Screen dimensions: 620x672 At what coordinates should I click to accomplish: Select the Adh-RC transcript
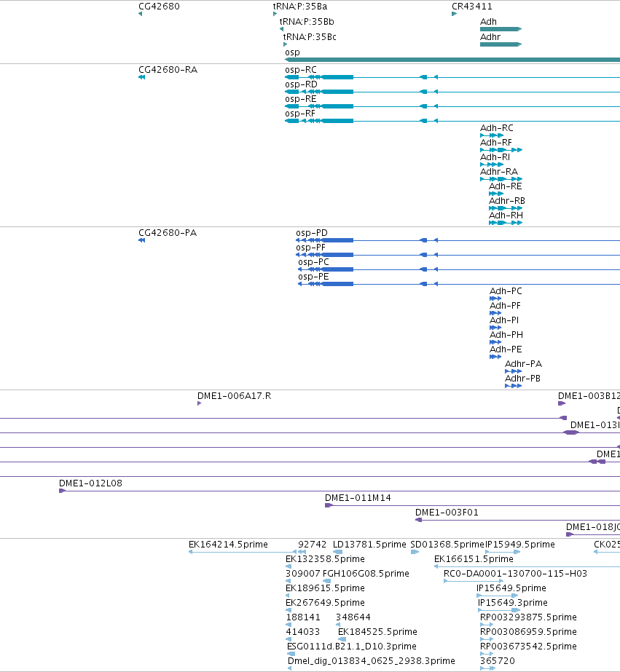(492, 135)
